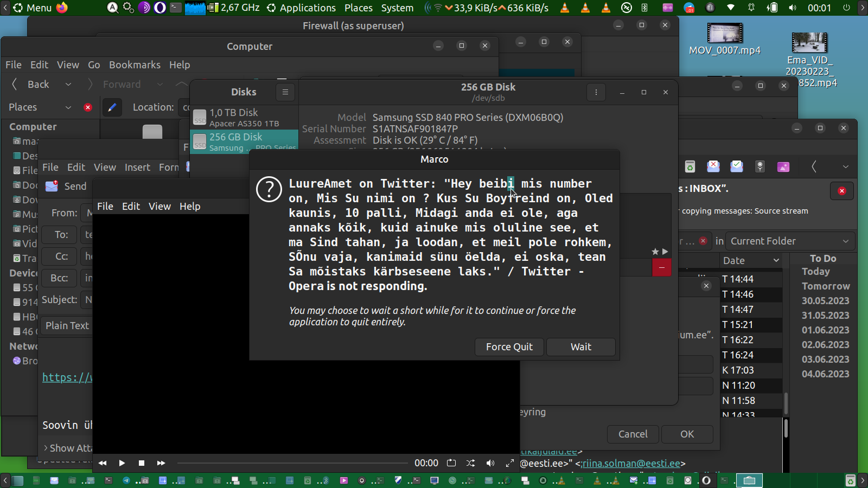Screen dimensions: 868x488
Task: Toggle the location edit pencil button
Action: [112, 107]
